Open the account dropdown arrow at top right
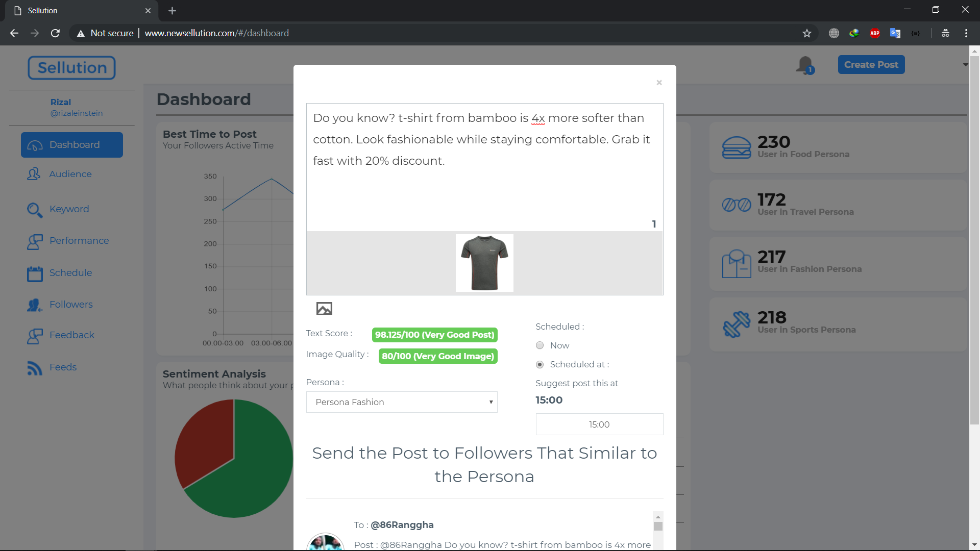This screenshot has width=980, height=551. 965,65
